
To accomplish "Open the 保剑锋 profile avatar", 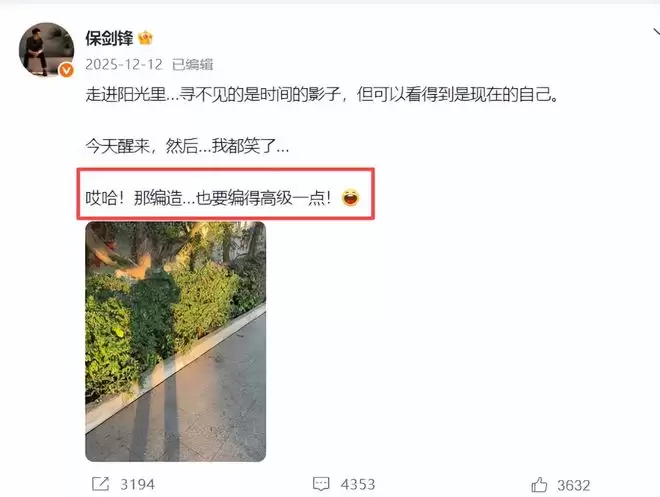I will tap(46, 50).
